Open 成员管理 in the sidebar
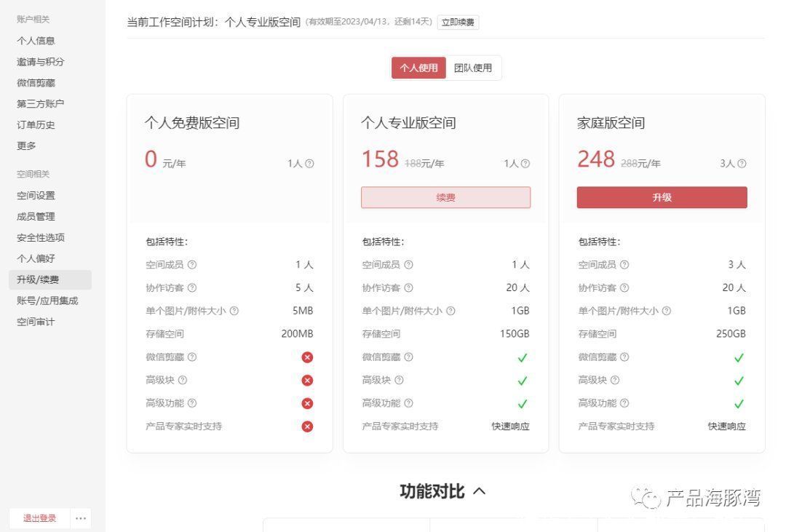Image resolution: width=786 pixels, height=532 pixels. click(x=36, y=217)
